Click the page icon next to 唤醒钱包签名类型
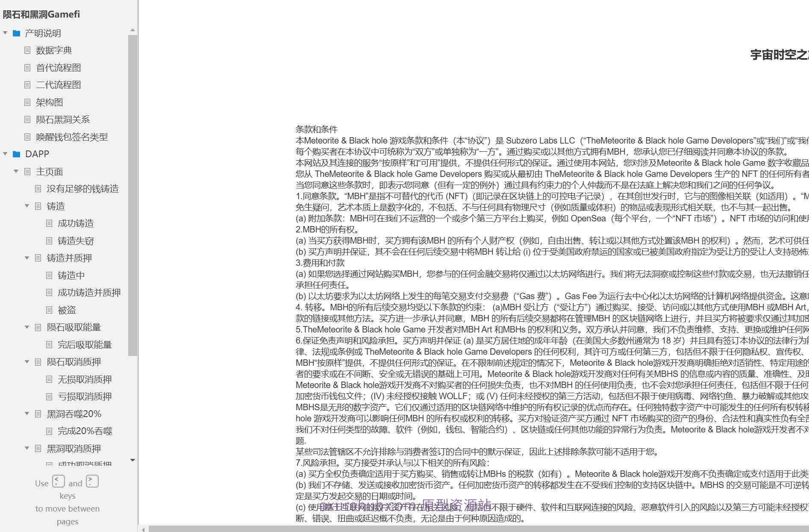The height and width of the screenshot is (532, 809). tap(27, 137)
